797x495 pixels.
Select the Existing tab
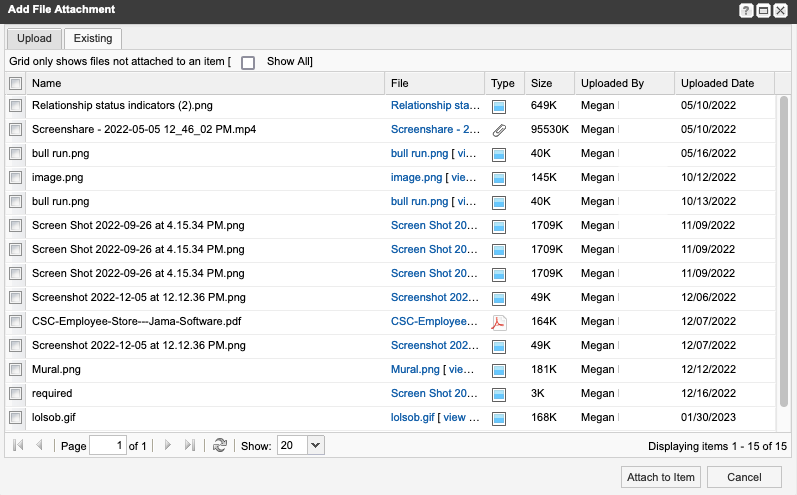pos(93,38)
